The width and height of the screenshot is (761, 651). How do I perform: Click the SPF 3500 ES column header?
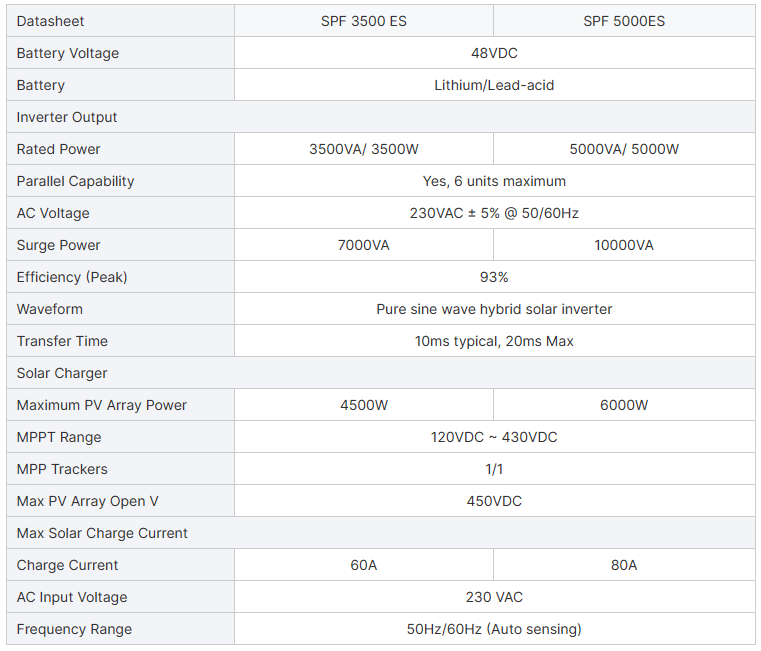pos(364,21)
